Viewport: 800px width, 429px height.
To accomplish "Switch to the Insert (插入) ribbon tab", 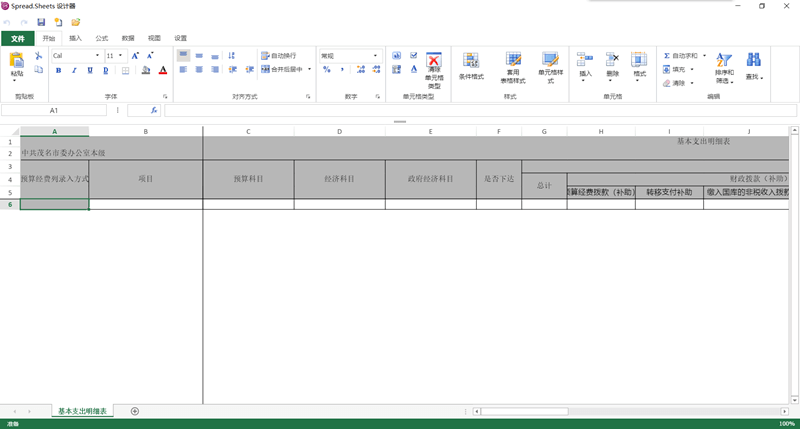I will 76,38.
